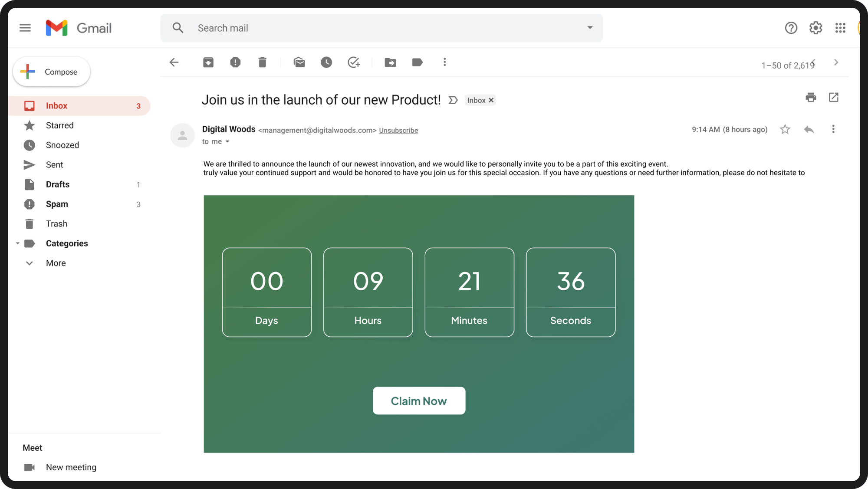Click the Mark as read icon

[x=298, y=62]
